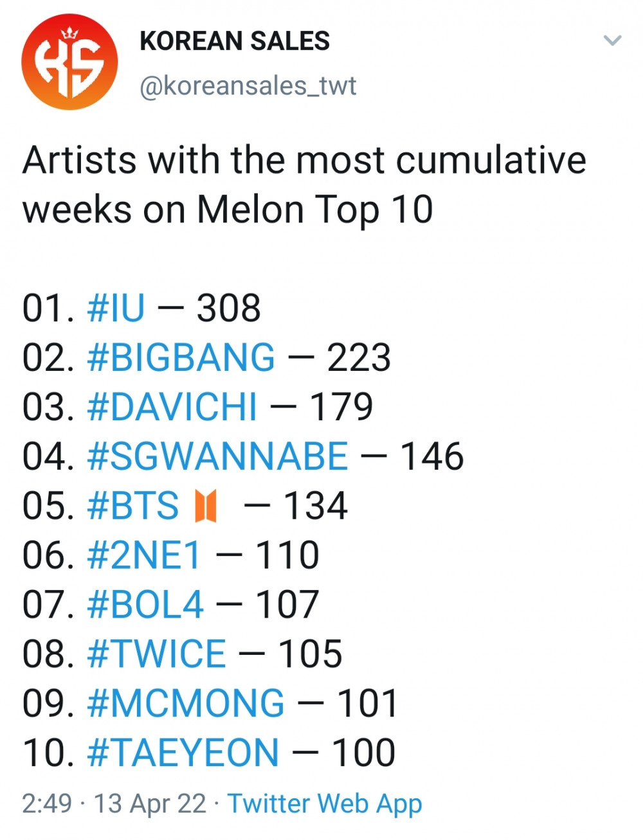Click the Twitter Web App source link
Screen dimensions: 643x840
click(325, 804)
